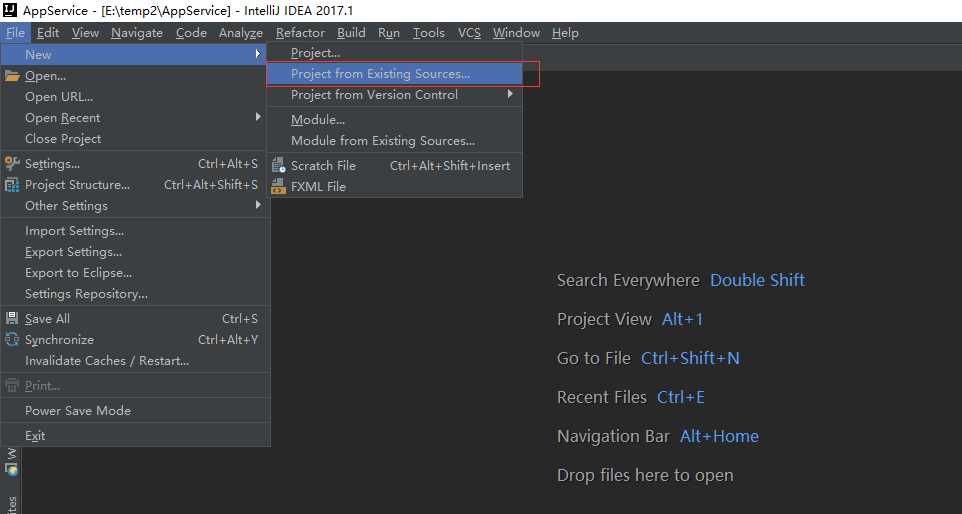Click the Drop files here to open text
Screen dimensions: 962x514
(645, 475)
